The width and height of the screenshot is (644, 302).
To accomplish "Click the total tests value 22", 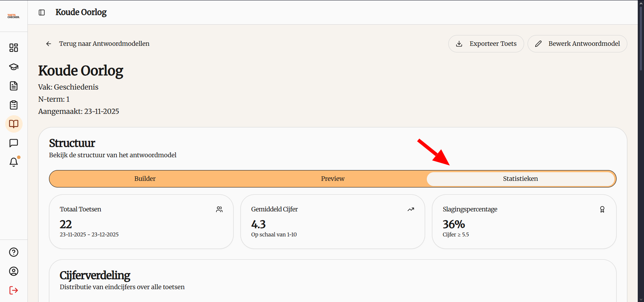I will (x=66, y=224).
